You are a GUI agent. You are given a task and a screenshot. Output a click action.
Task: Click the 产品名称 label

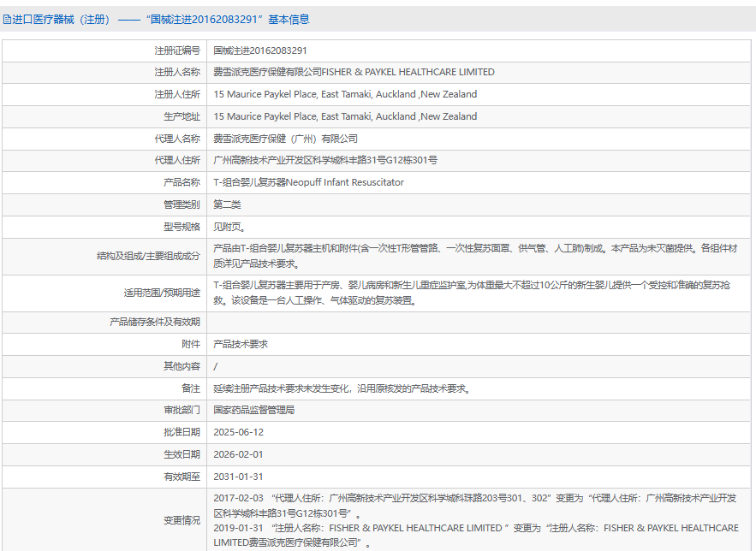point(182,182)
